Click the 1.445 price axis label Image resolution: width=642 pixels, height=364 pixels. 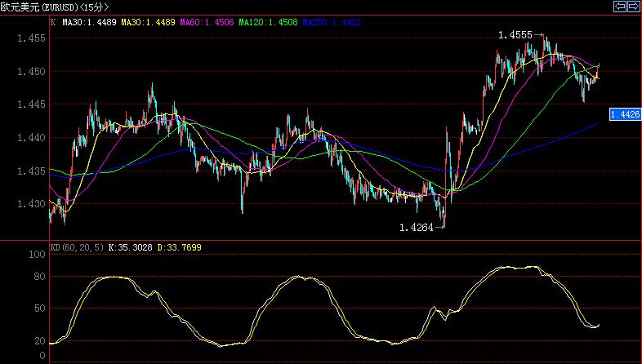[x=31, y=104]
